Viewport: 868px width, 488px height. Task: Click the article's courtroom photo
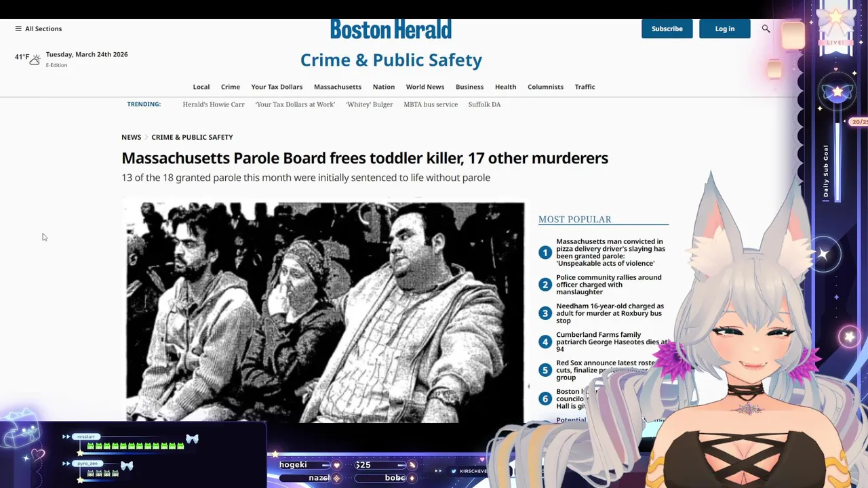click(x=325, y=312)
